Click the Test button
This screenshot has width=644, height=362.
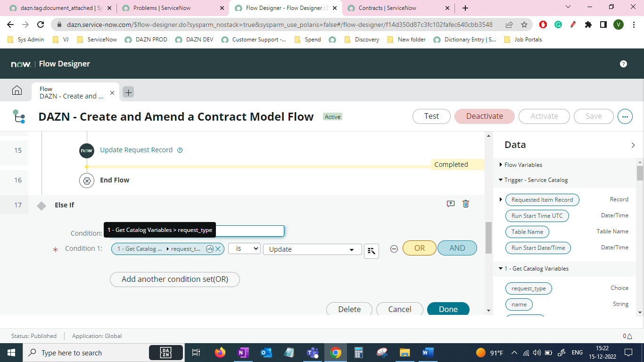point(431,116)
